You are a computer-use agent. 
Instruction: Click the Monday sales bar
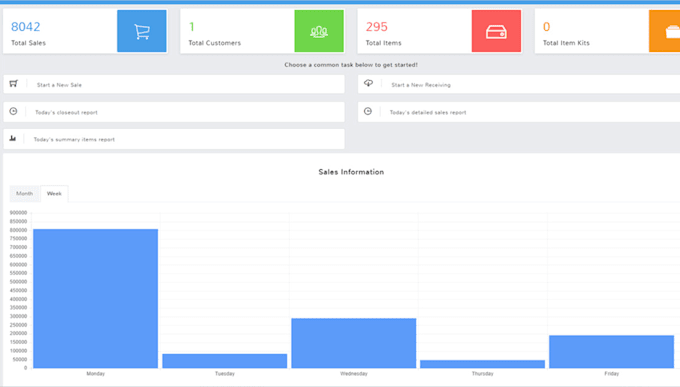tap(95, 298)
